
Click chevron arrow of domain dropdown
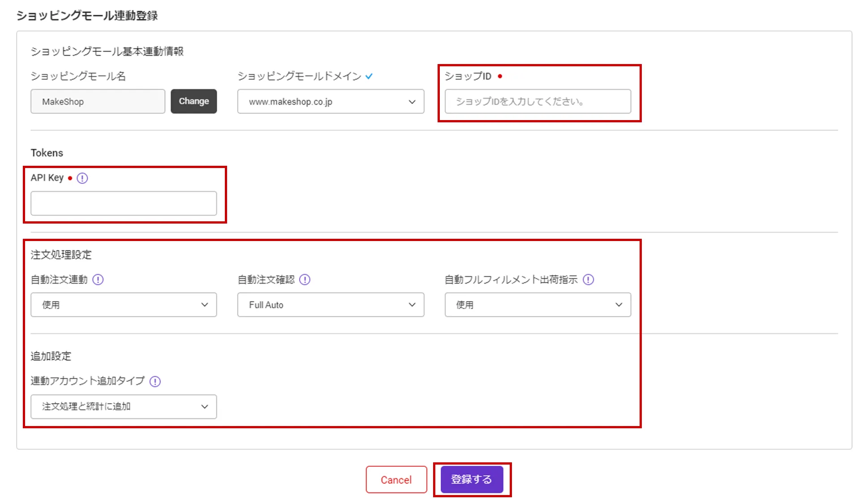tap(412, 102)
